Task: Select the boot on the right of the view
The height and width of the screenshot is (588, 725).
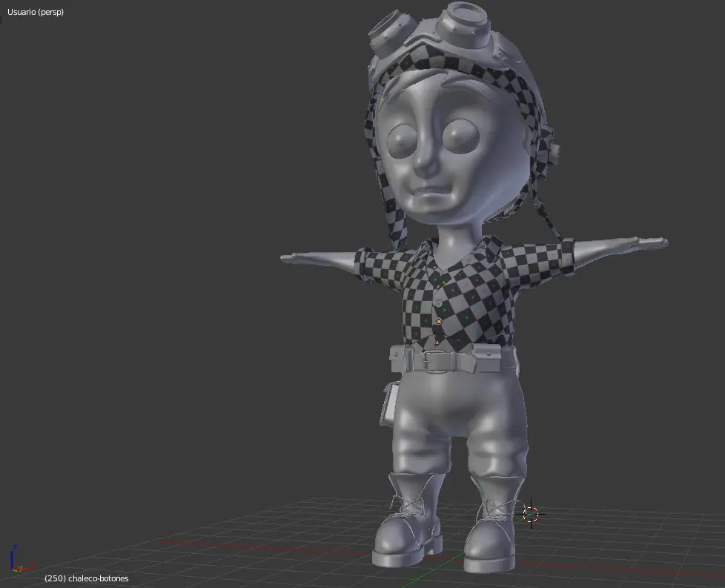Action: [x=493, y=528]
